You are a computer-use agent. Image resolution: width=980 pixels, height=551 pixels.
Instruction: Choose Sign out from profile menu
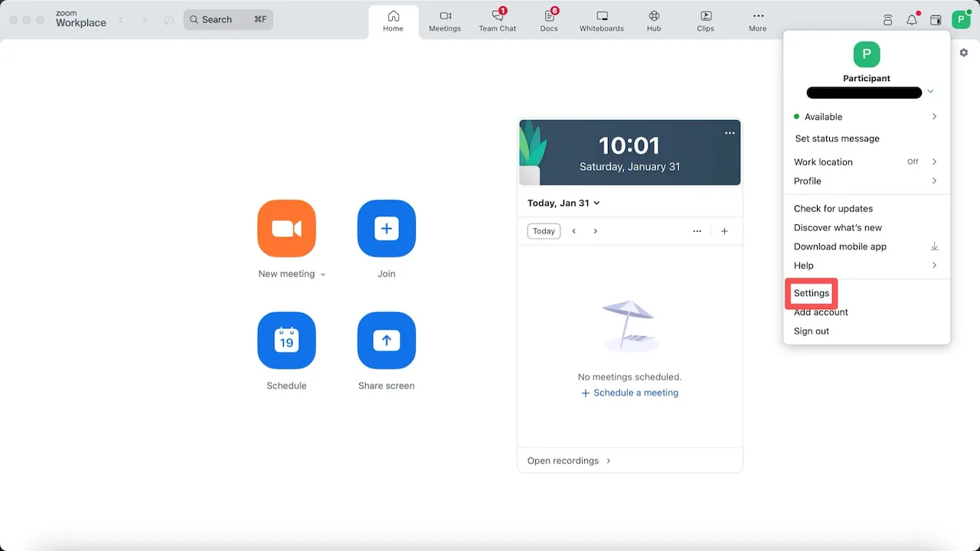812,331
